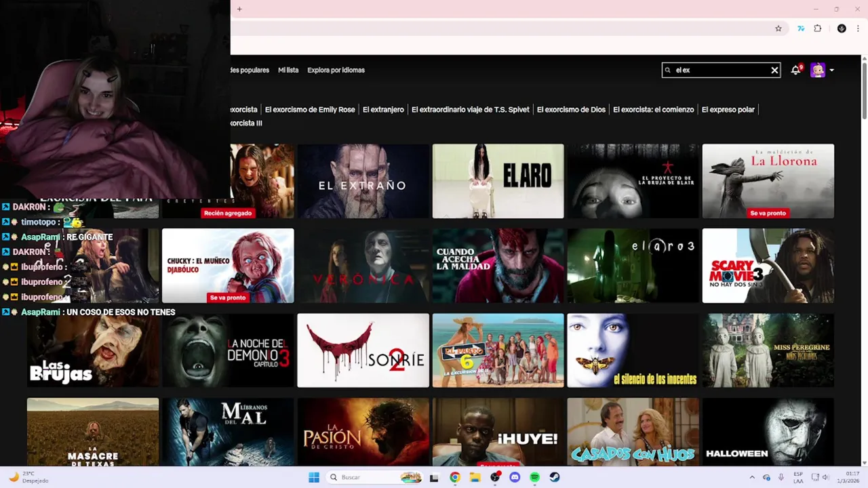Image resolution: width=868 pixels, height=488 pixels.
Task: Open the blue translate extension icon
Action: tap(801, 28)
